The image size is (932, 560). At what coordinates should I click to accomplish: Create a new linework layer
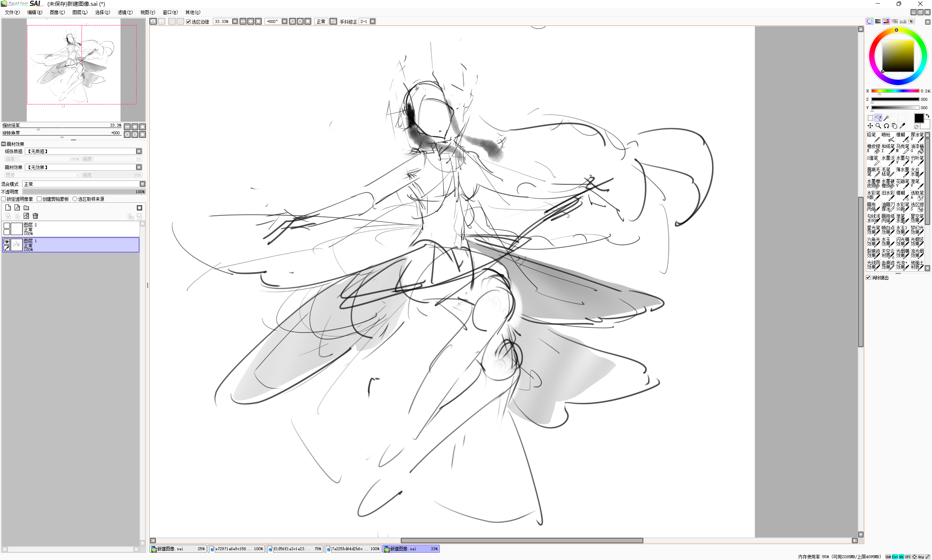click(17, 207)
